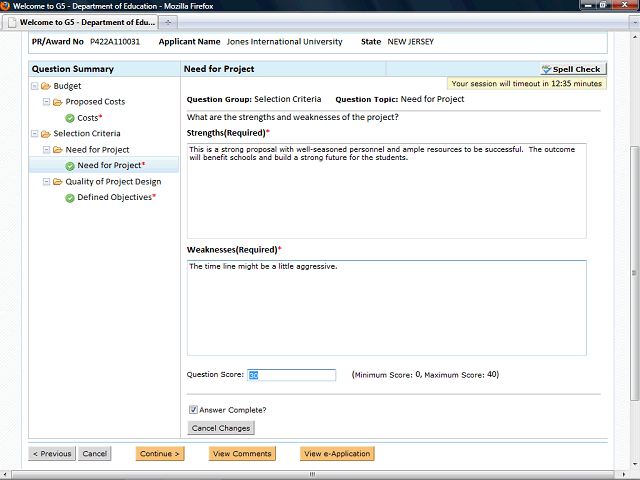The width and height of the screenshot is (640, 480).
Task: Collapse Quality of Project Design node
Action: point(47,182)
